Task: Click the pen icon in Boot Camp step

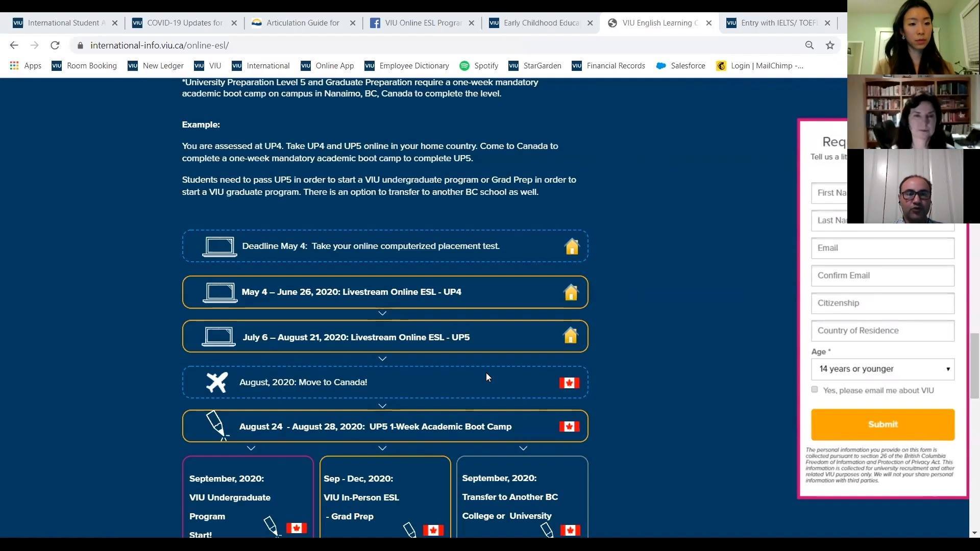Action: click(217, 425)
